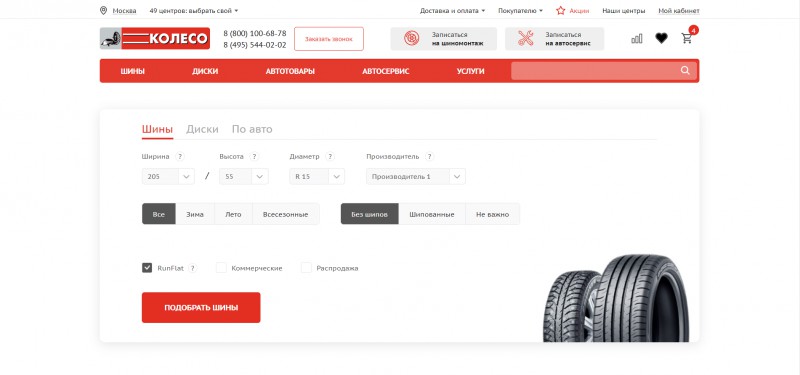800x375 pixels.
Task: Open the Производитель 1 dropdown
Action: point(416,177)
